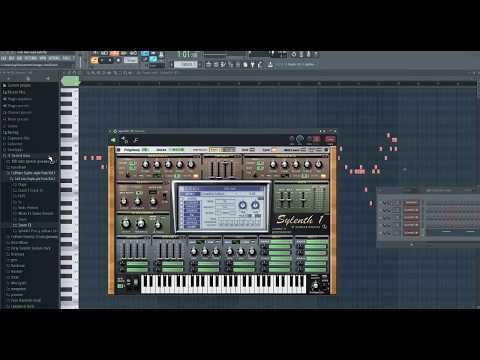Click the Amp Envelope Attack slider in Sylenth1
Viewport: 480px width, 360px height.
[211, 169]
